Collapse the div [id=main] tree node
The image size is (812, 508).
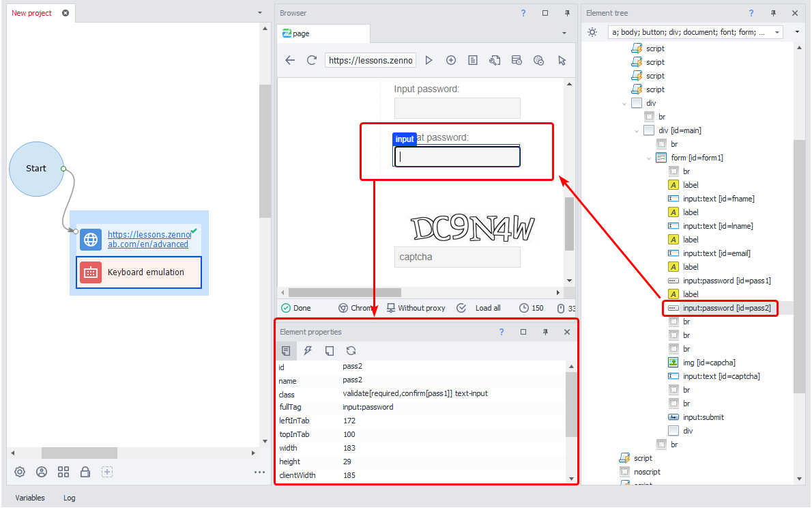[637, 130]
